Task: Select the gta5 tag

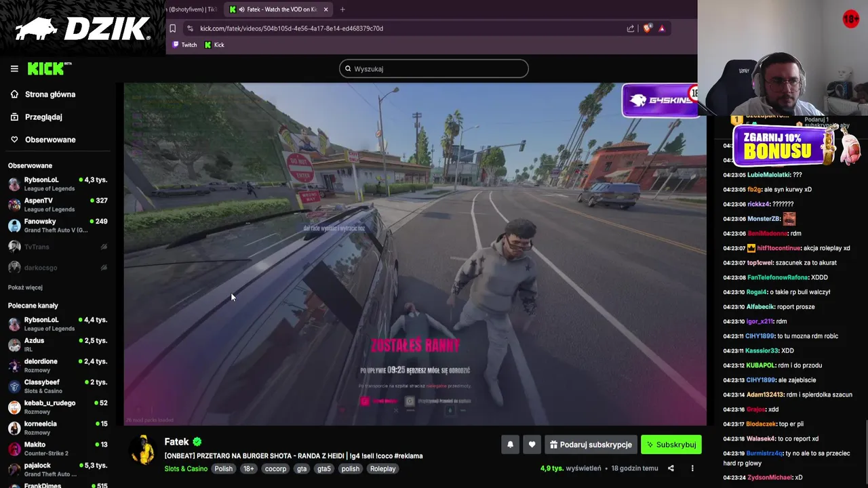Action: point(324,468)
